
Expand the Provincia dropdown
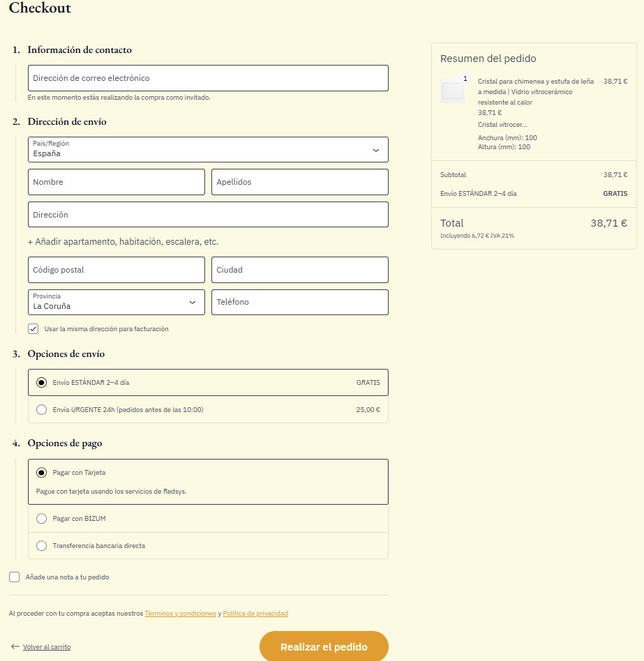[117, 303]
